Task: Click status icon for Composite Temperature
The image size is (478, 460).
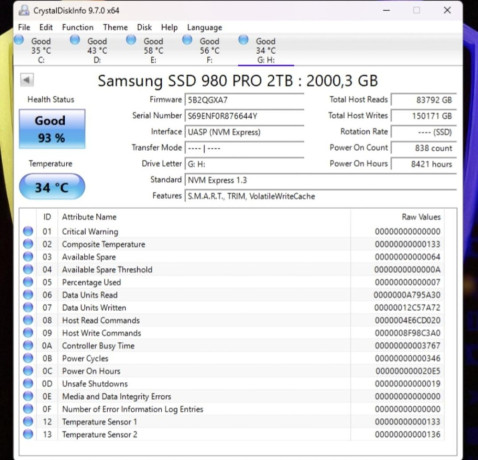Action: click(x=28, y=244)
